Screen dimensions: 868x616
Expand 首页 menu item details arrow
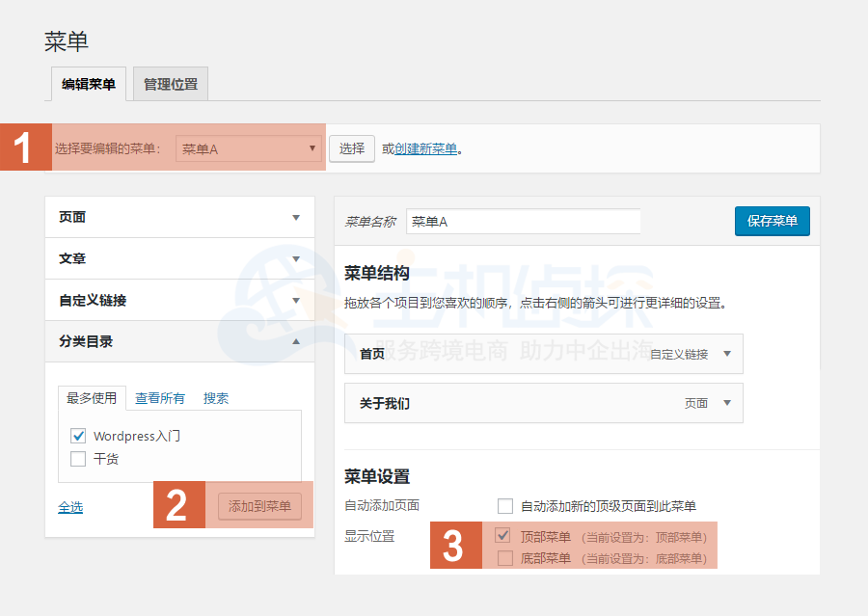[727, 354]
